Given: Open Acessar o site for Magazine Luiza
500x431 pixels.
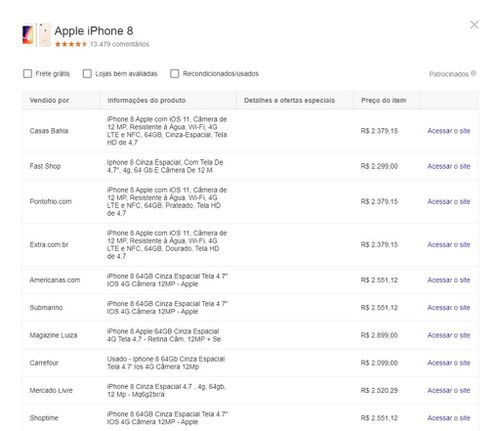Looking at the screenshot, I should tap(449, 335).
